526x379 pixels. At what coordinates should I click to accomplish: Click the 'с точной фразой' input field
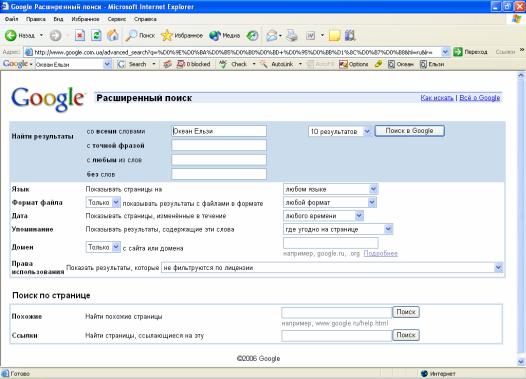tap(219, 146)
